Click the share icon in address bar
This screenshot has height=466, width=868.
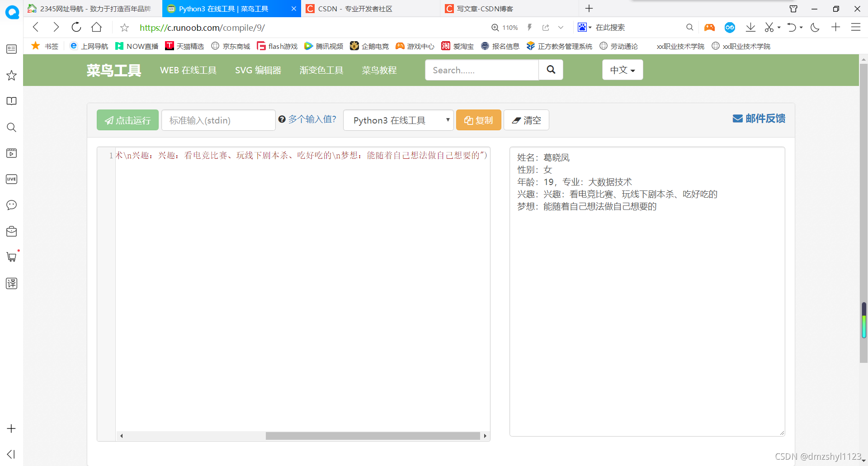[546, 28]
